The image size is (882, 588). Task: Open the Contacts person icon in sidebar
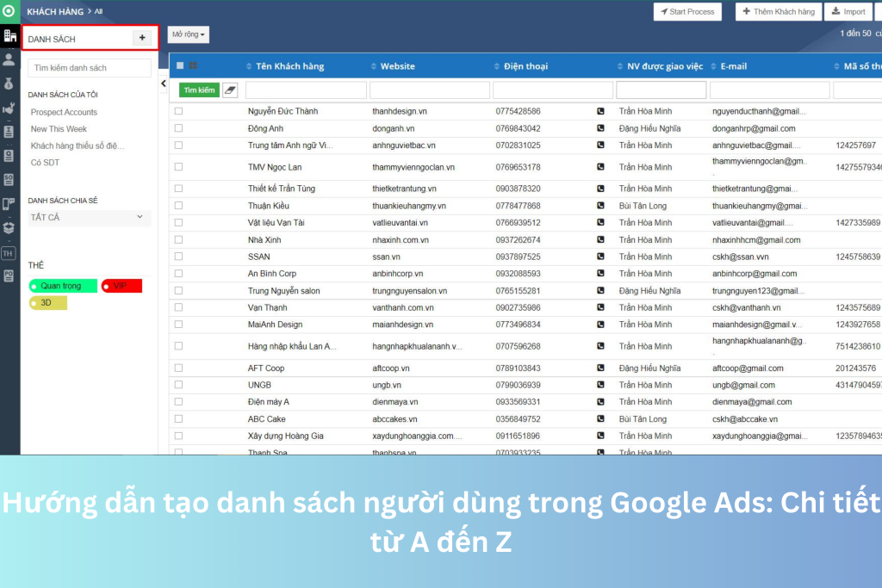coord(9,59)
